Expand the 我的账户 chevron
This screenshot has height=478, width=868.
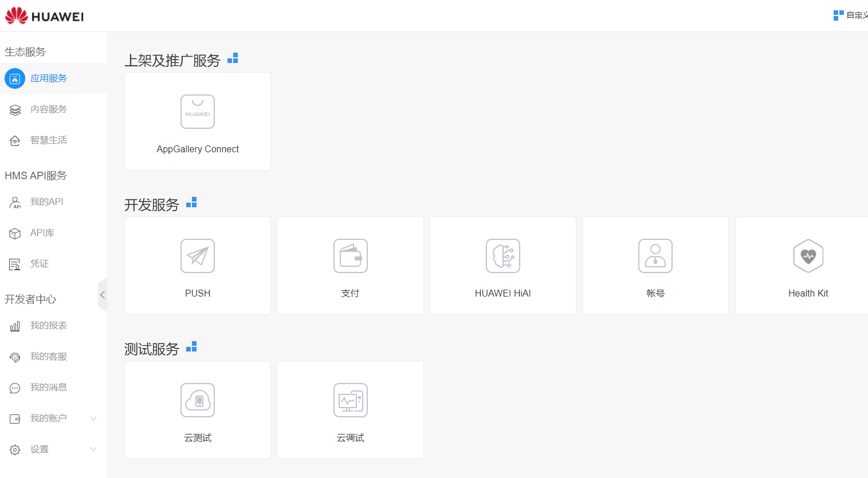point(93,418)
